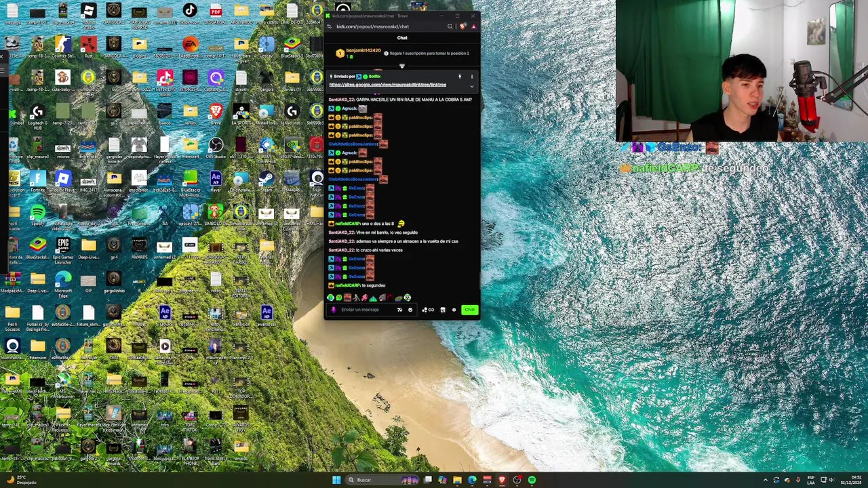The width and height of the screenshot is (868, 488).
Task: Open TikTok LIVE Studio shortcut
Action: pyautogui.click(x=165, y=81)
